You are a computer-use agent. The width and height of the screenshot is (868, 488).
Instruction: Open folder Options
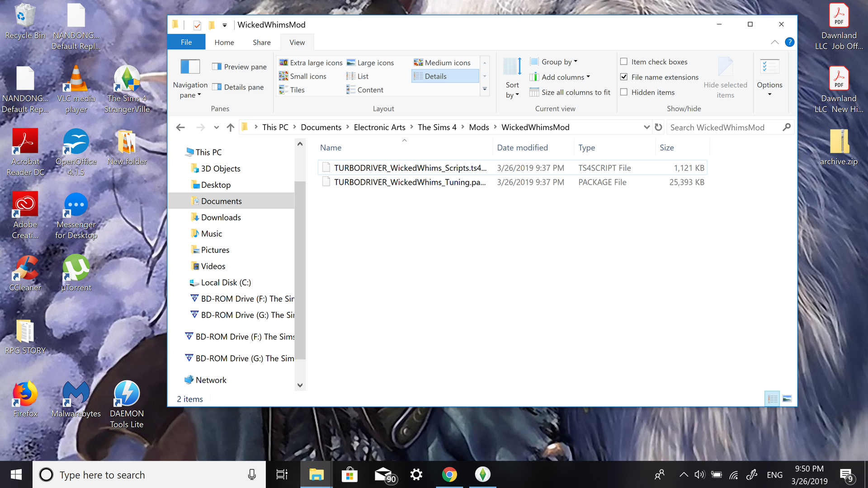tap(769, 78)
